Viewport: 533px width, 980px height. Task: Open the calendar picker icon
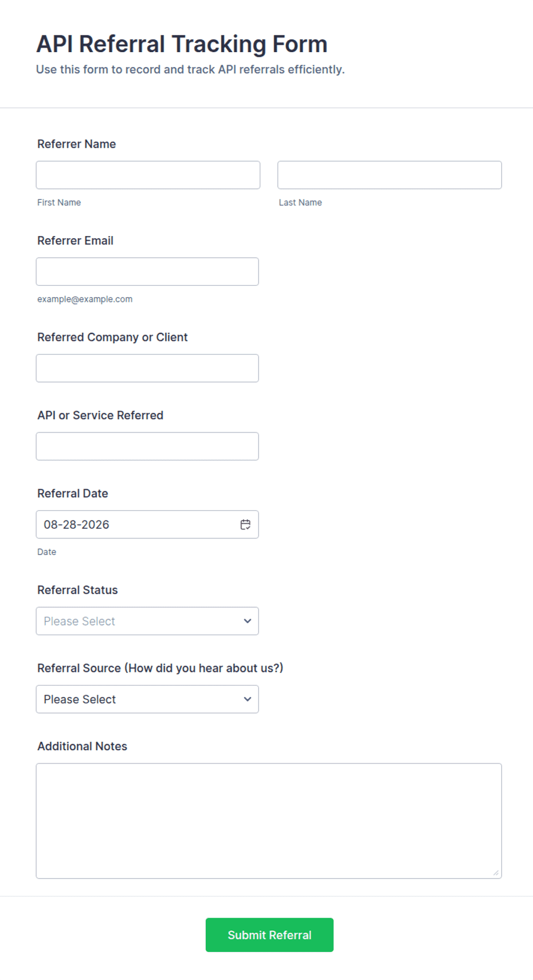(x=245, y=525)
